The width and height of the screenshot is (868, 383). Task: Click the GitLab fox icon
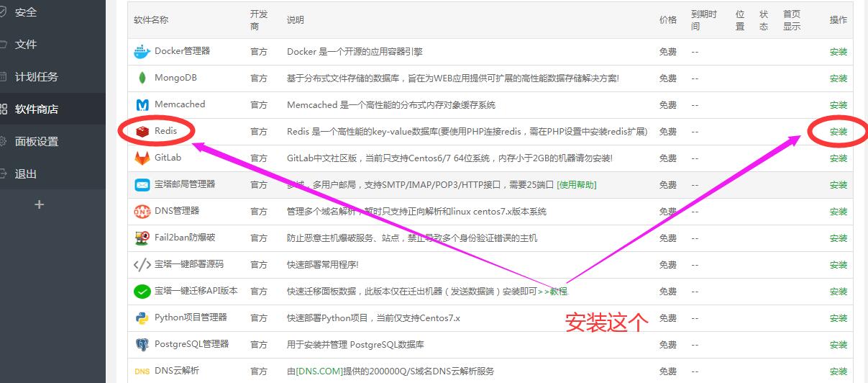pos(142,158)
